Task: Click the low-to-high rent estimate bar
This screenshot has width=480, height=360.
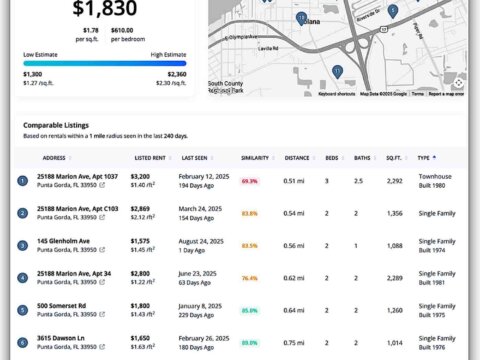Action: click(x=105, y=63)
